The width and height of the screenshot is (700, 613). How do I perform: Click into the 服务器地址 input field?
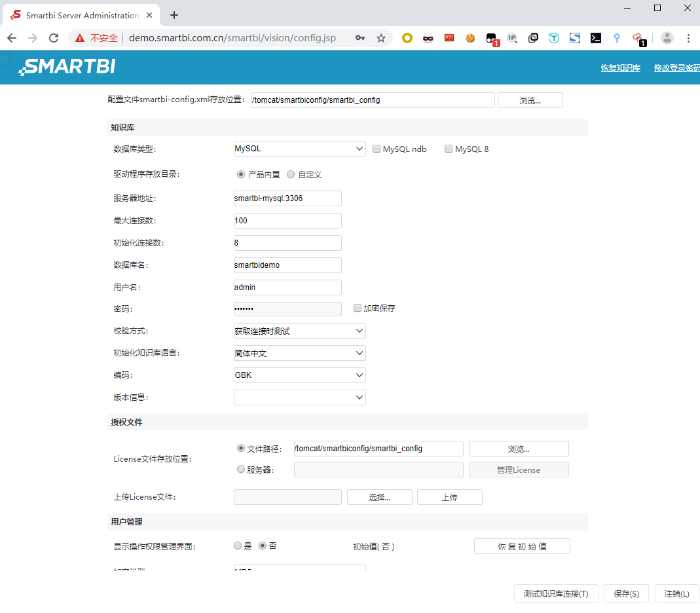(287, 198)
